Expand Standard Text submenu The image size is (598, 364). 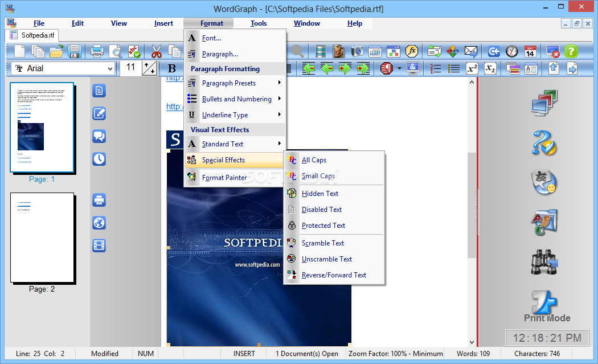click(x=234, y=144)
